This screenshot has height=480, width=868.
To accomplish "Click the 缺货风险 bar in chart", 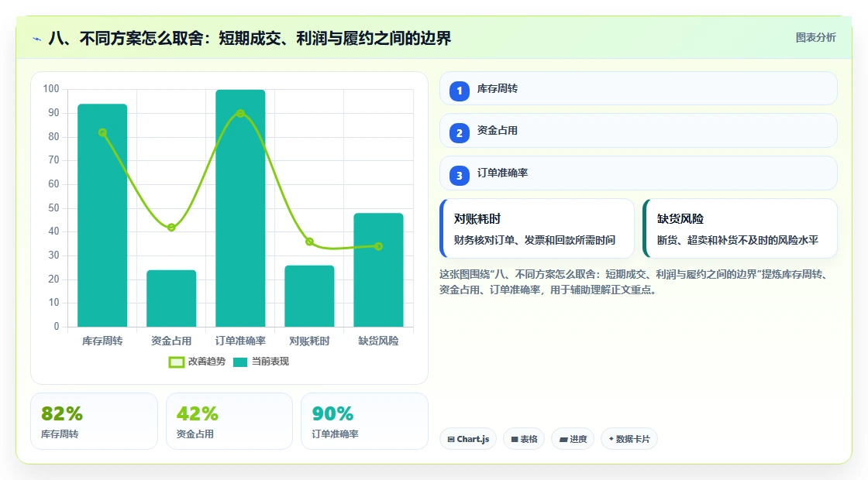I will 378,270.
